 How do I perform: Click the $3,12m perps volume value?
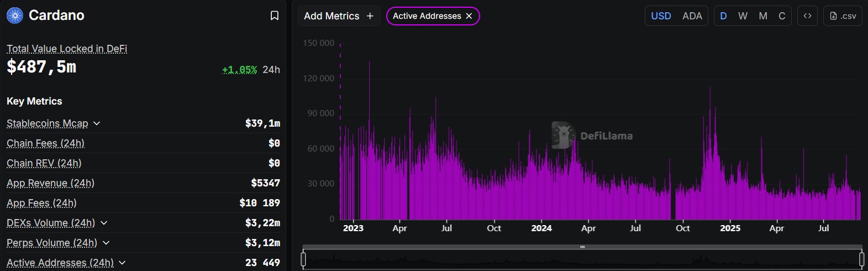[262, 243]
